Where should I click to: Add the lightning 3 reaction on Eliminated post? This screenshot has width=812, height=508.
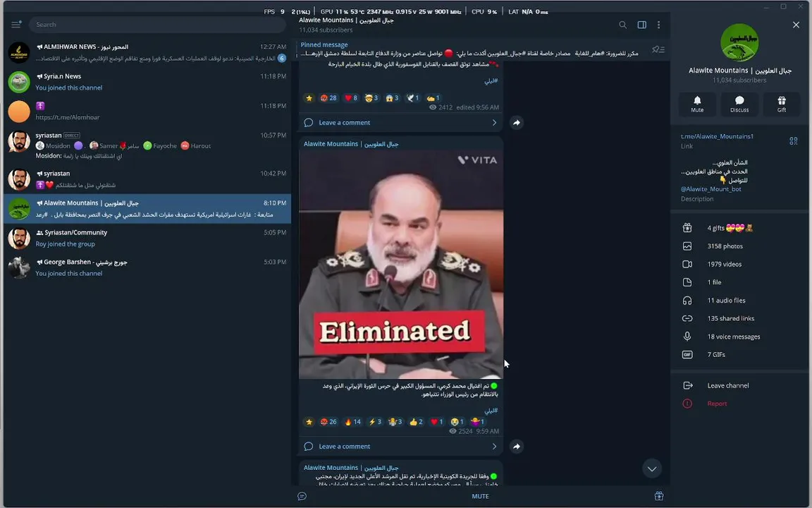(375, 422)
